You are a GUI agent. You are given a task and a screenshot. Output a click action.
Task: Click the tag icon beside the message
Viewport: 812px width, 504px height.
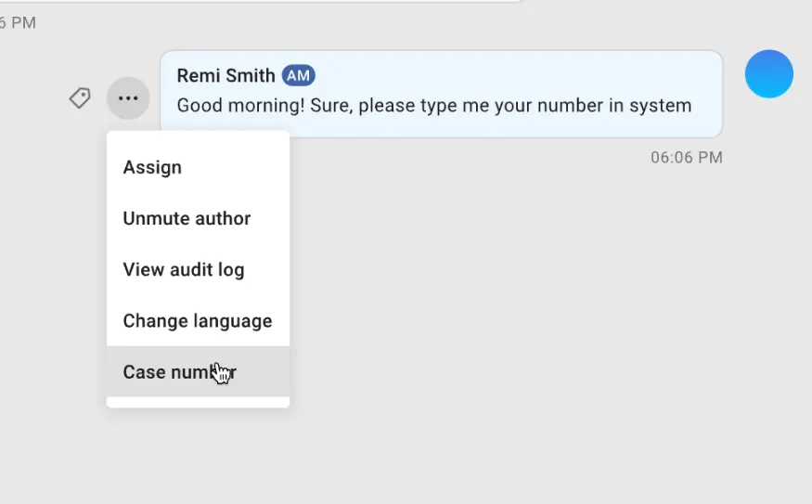[80, 98]
